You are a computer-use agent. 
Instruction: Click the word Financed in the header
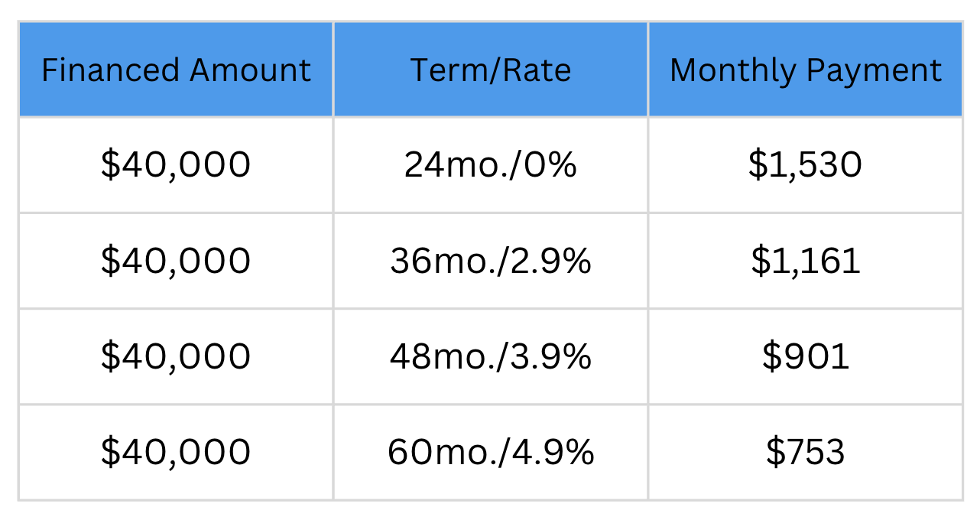(112, 70)
